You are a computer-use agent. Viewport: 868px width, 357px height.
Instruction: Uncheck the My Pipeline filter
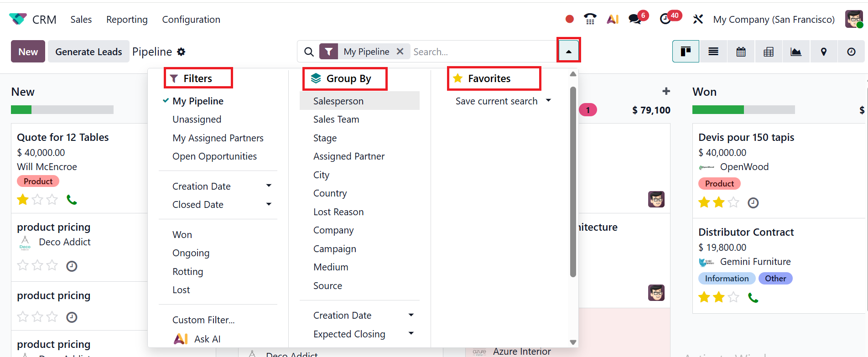point(198,101)
